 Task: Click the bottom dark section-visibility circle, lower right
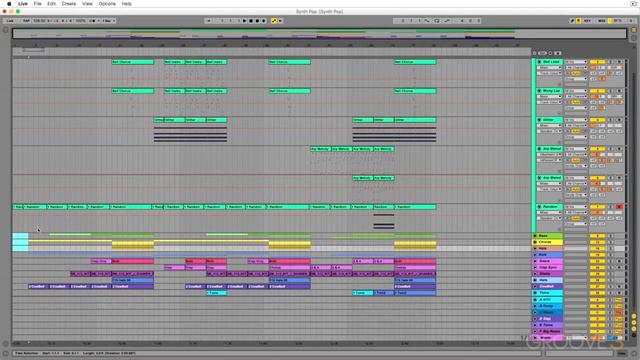pos(634,336)
